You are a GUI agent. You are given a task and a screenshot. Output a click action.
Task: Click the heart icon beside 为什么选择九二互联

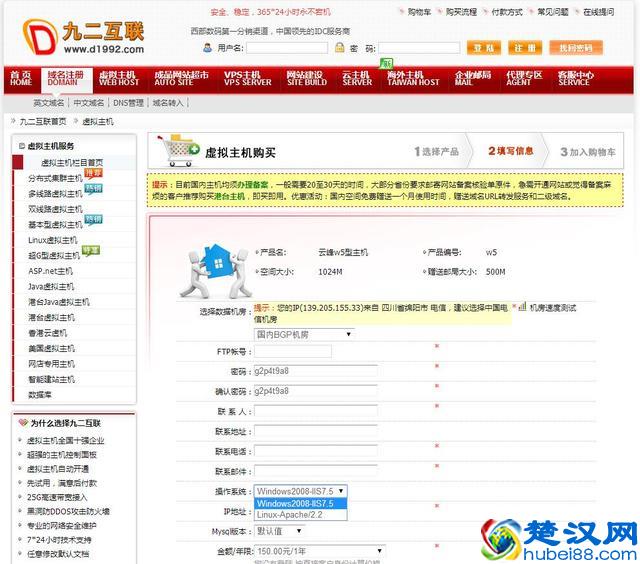23,423
